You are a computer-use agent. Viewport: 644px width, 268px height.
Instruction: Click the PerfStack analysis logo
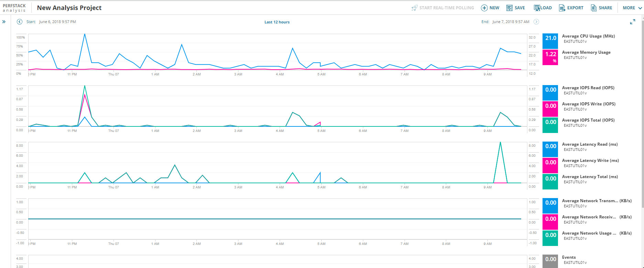click(14, 8)
